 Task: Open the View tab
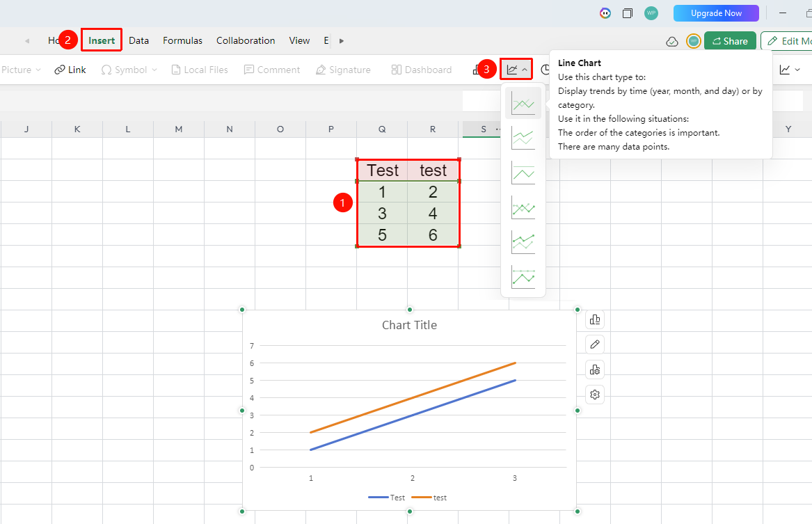(x=299, y=40)
